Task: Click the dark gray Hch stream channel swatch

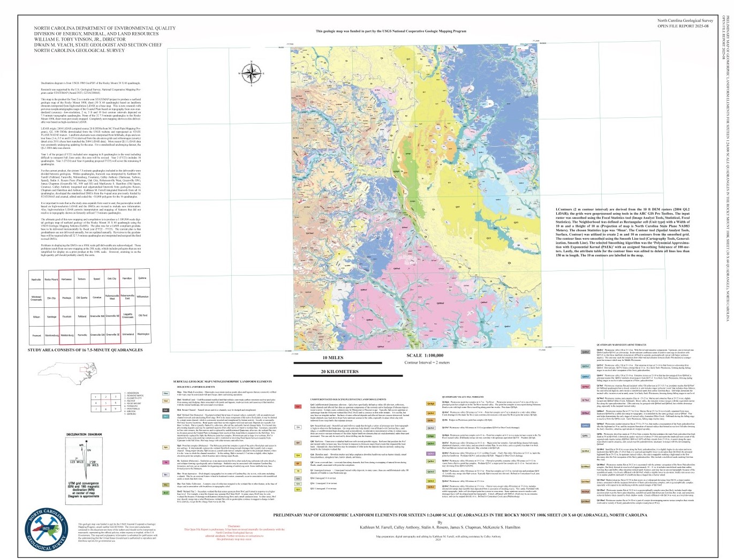Action: click(x=166, y=410)
